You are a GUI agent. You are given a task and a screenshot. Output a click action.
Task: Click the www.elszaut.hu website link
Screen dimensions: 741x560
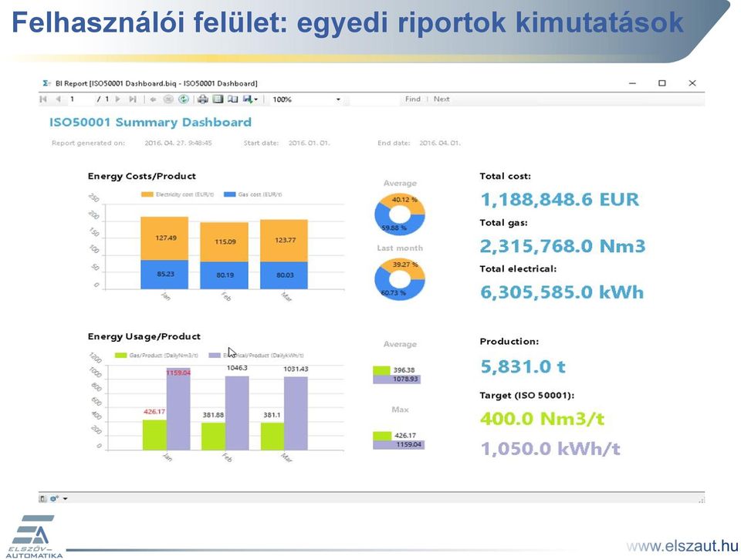(x=682, y=546)
